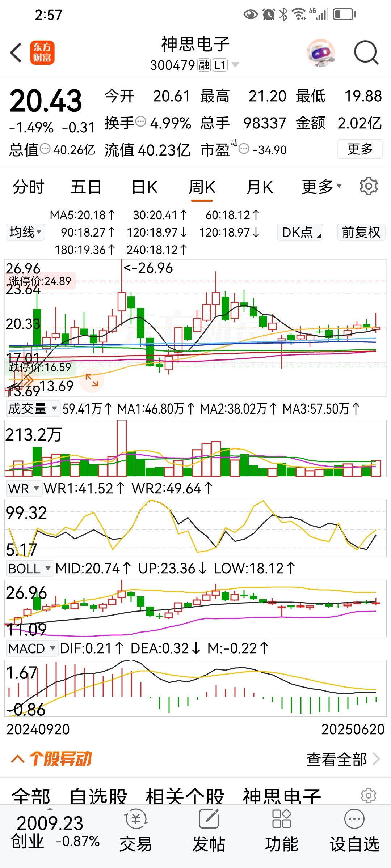Tap the chart fullscreen expand icon
Screen dimensions: 391x868
click(92, 380)
